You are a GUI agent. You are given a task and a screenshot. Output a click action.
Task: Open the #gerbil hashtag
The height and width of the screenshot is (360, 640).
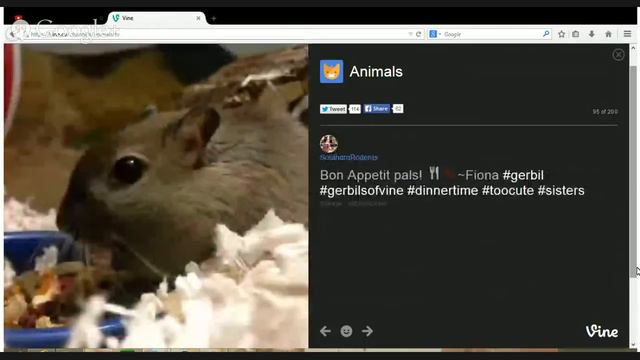pos(523,175)
